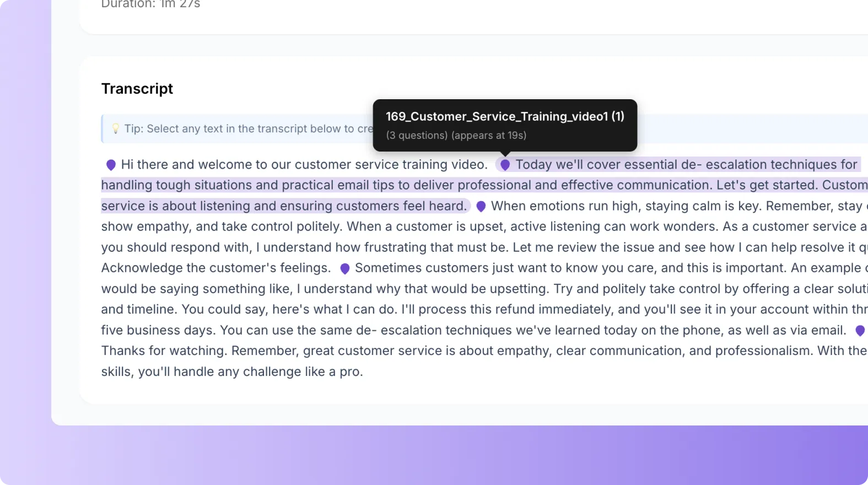Click the lightbulb icon in the Tip banner
Image resolution: width=868 pixels, height=485 pixels.
coord(116,128)
